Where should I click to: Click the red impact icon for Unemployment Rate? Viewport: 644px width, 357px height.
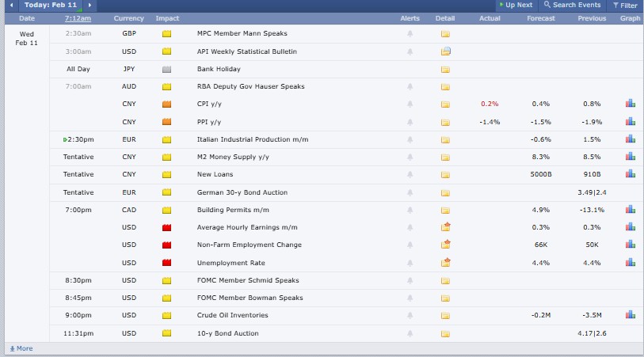pyautogui.click(x=166, y=263)
